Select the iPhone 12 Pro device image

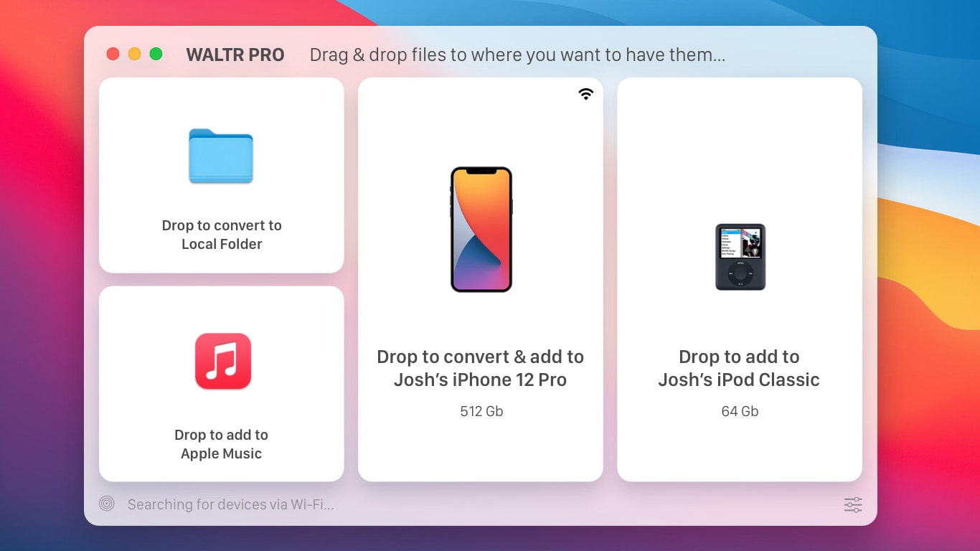[x=481, y=230]
